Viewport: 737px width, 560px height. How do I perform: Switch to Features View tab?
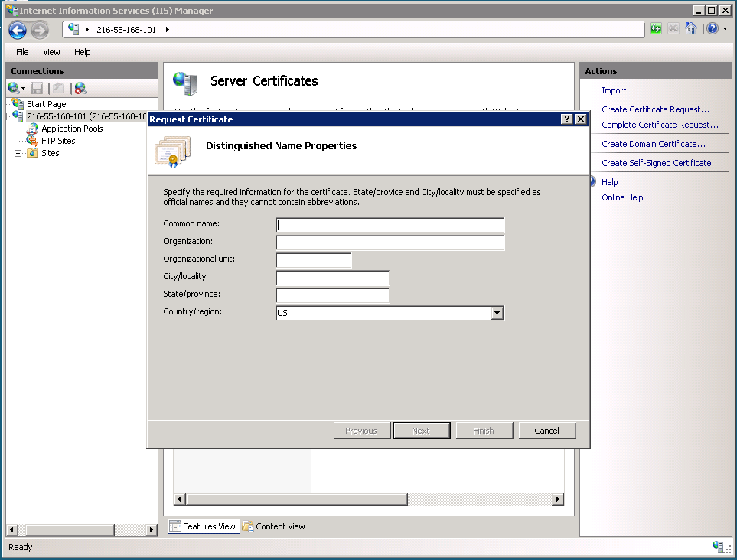(204, 526)
